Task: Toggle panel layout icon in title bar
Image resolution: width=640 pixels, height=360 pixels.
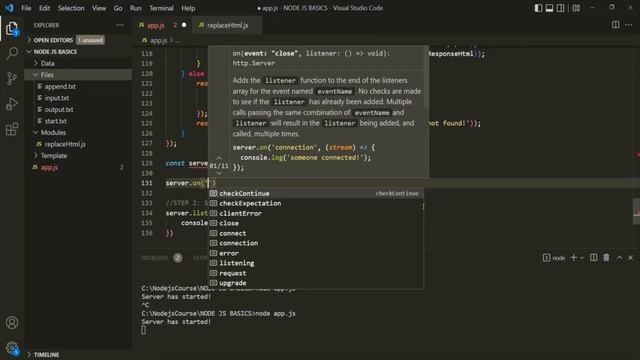Action: tap(549, 8)
